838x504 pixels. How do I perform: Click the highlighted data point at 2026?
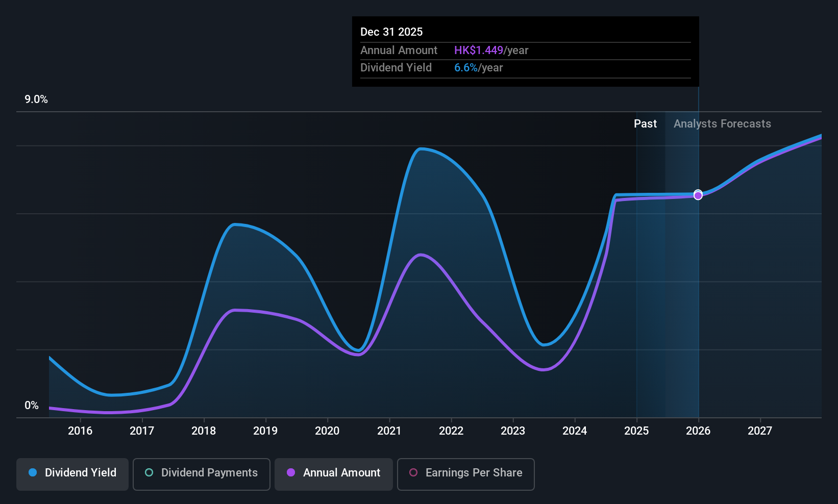pos(698,195)
